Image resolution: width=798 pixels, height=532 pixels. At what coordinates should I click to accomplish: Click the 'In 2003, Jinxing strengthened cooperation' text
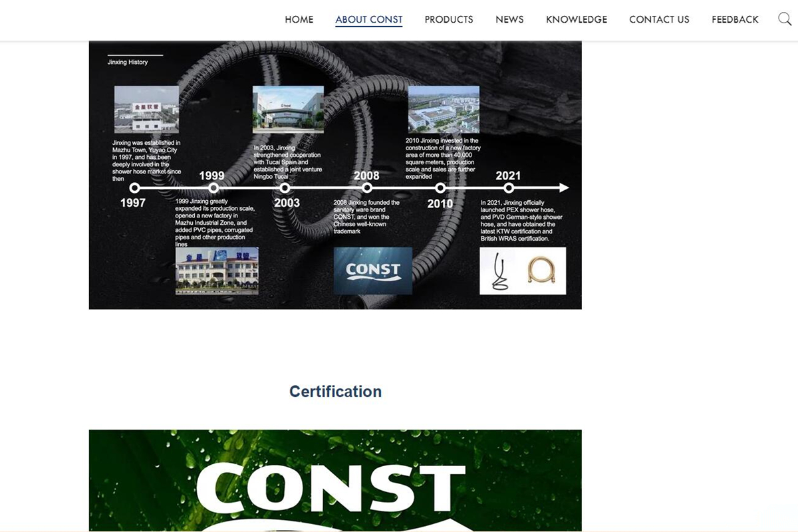(x=287, y=162)
